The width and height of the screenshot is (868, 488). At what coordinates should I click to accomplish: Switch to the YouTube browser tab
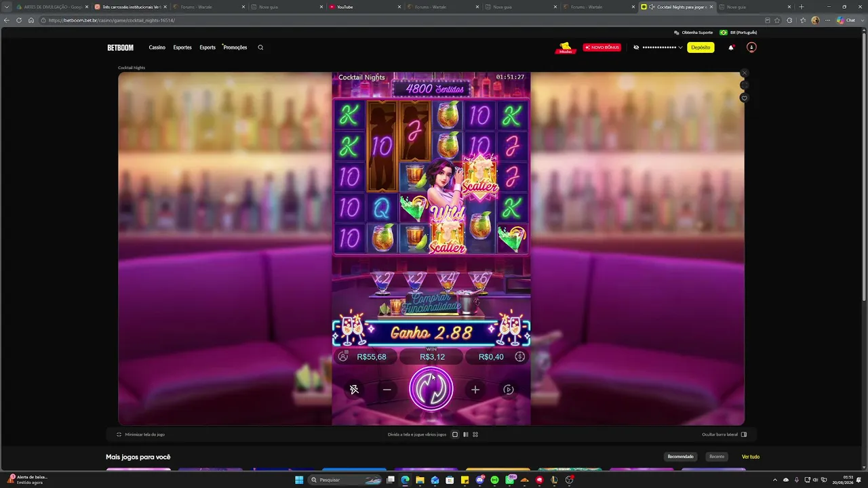tap(364, 7)
